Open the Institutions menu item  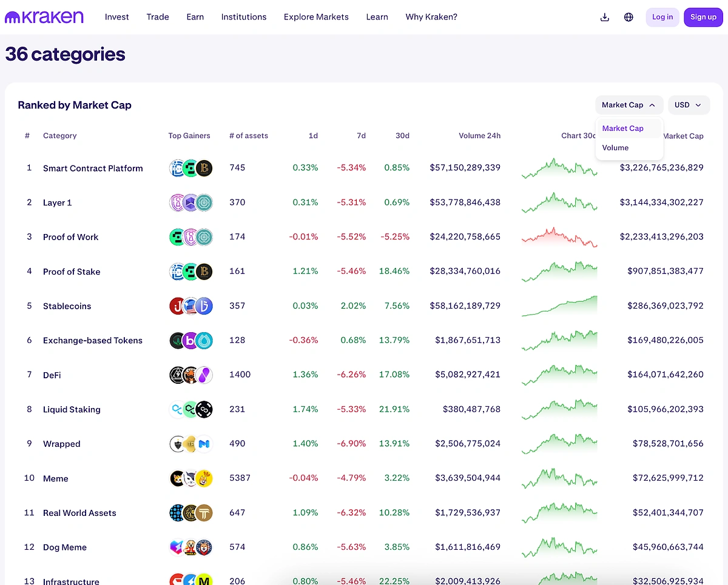coord(244,17)
